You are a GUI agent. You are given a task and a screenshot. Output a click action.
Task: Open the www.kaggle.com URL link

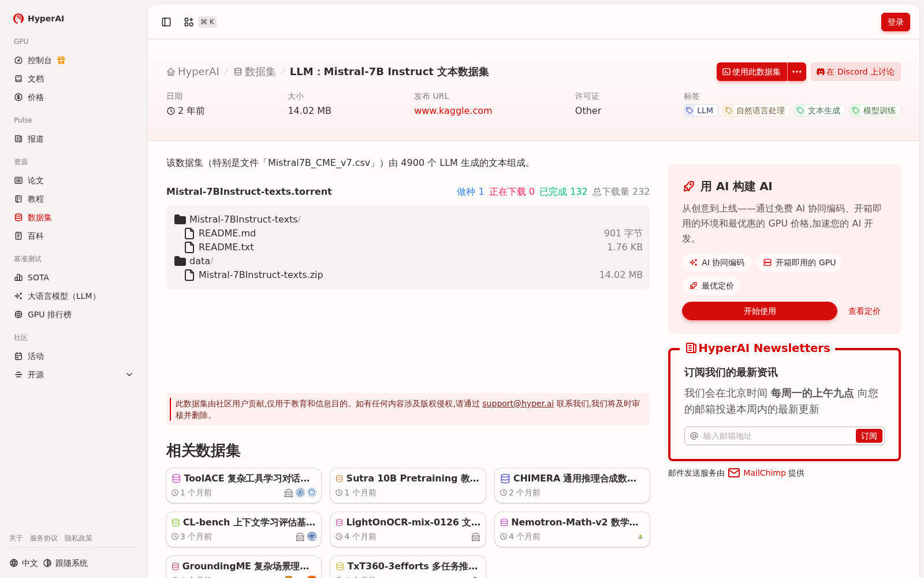click(453, 110)
